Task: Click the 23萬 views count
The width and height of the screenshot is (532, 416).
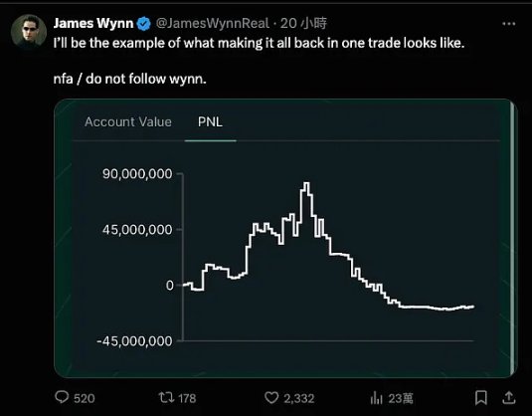Action: pos(401,398)
